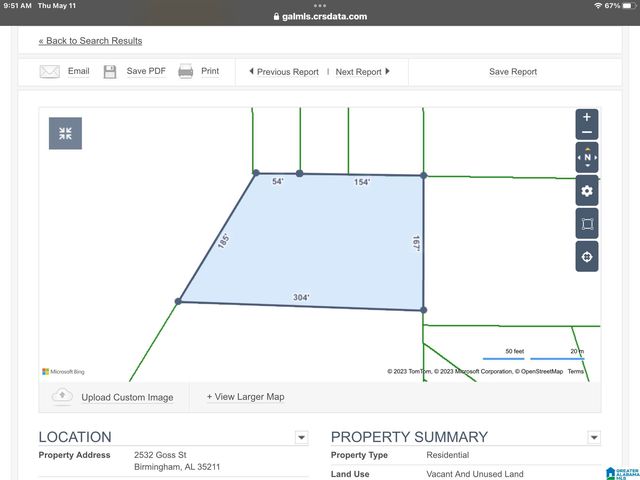Click the Upload Custom Image cloud icon
The height and width of the screenshot is (480, 640).
62,397
